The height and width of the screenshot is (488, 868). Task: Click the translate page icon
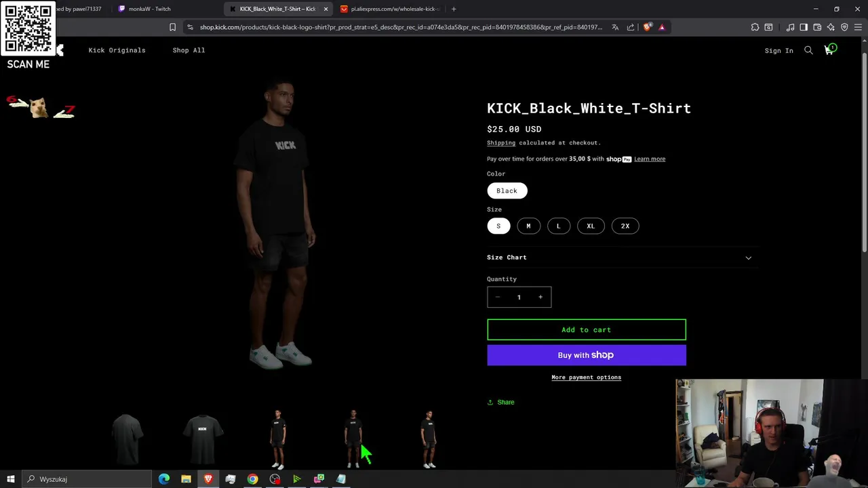coord(615,27)
